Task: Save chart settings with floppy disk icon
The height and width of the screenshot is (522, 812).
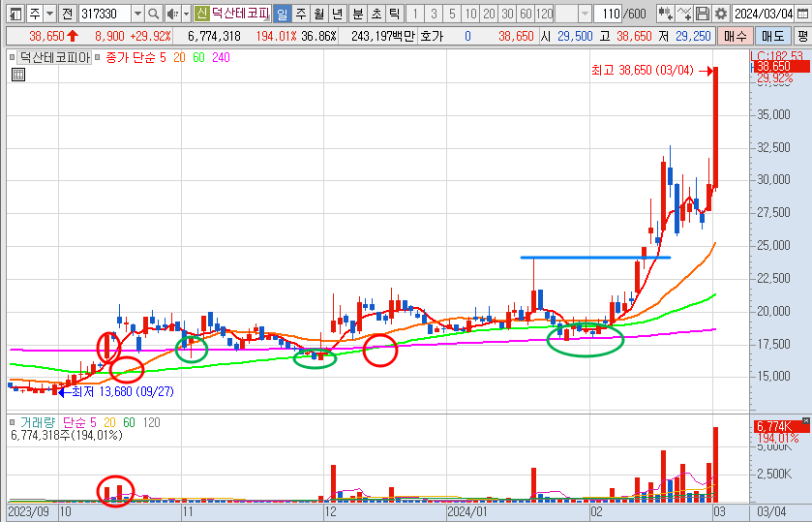Action: click(x=703, y=14)
